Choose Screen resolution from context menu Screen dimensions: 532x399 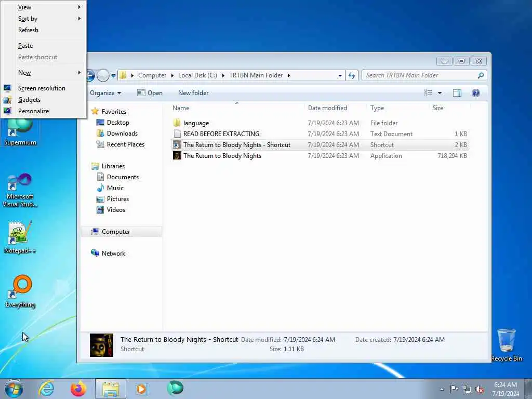point(44,88)
